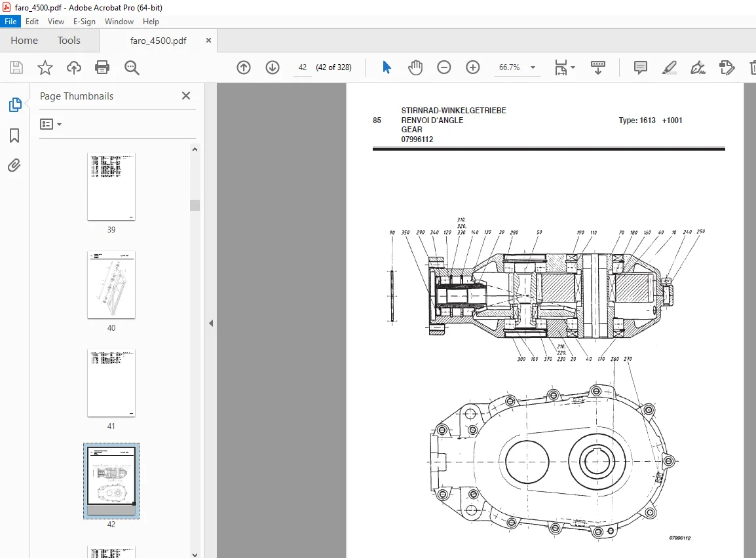The height and width of the screenshot is (558, 756).
Task: Open the File menu
Action: [10, 21]
